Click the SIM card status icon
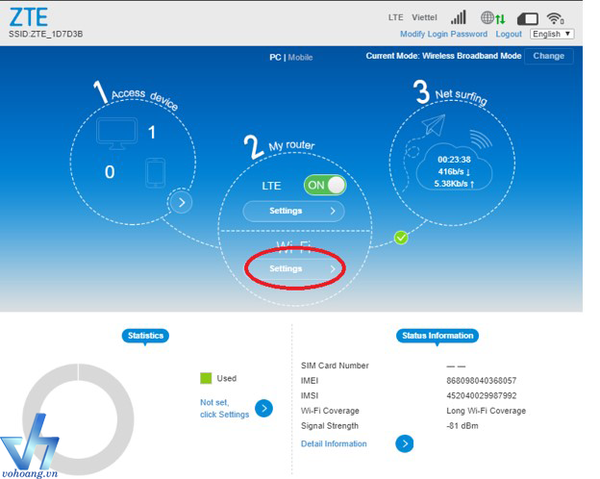 click(x=528, y=18)
